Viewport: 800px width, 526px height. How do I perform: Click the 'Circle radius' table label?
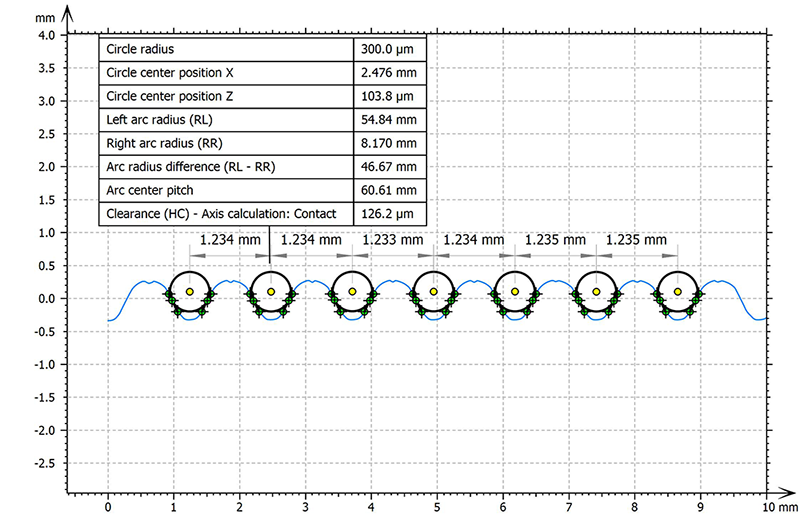tap(140, 49)
